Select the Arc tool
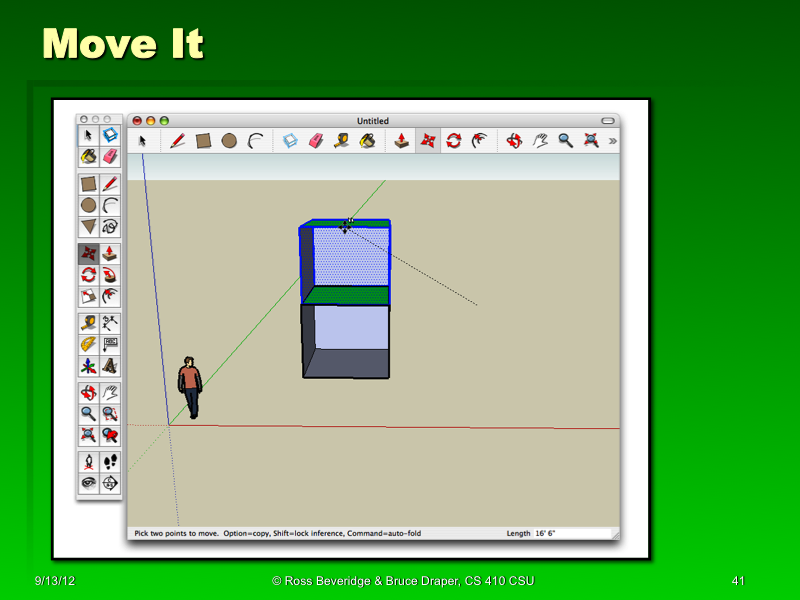The image size is (800, 600). pos(256,141)
